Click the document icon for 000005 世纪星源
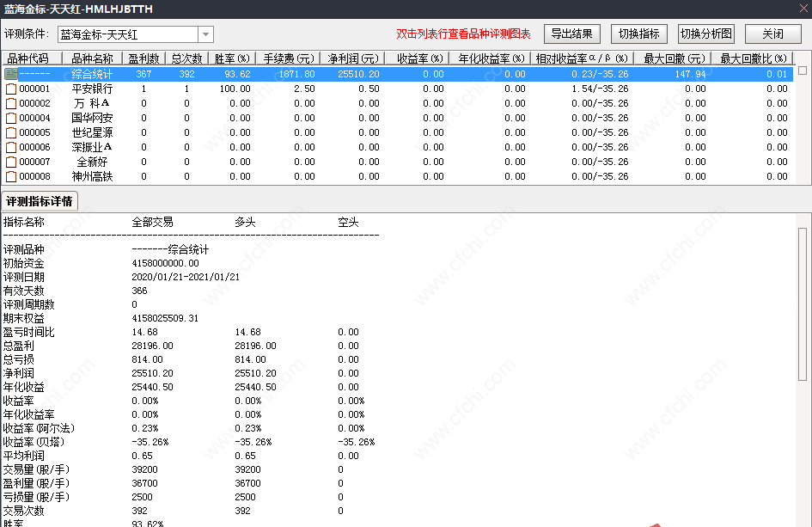Screen dimensions: 812x527 [11, 132]
